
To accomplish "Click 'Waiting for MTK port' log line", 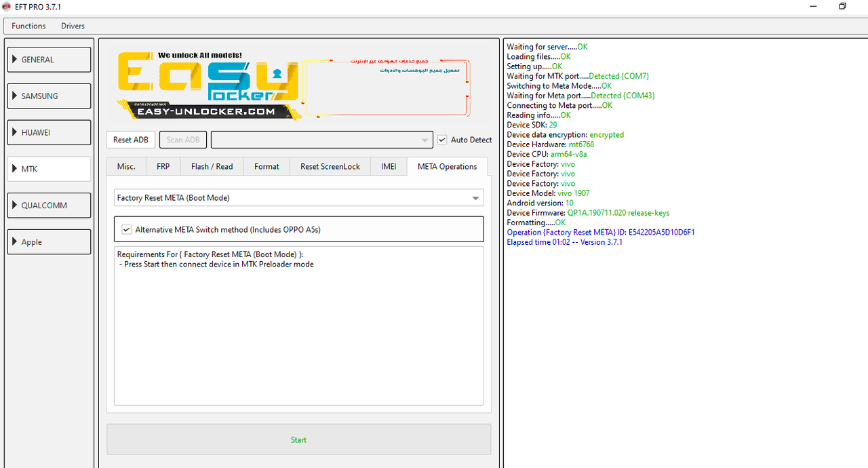I will coord(578,76).
